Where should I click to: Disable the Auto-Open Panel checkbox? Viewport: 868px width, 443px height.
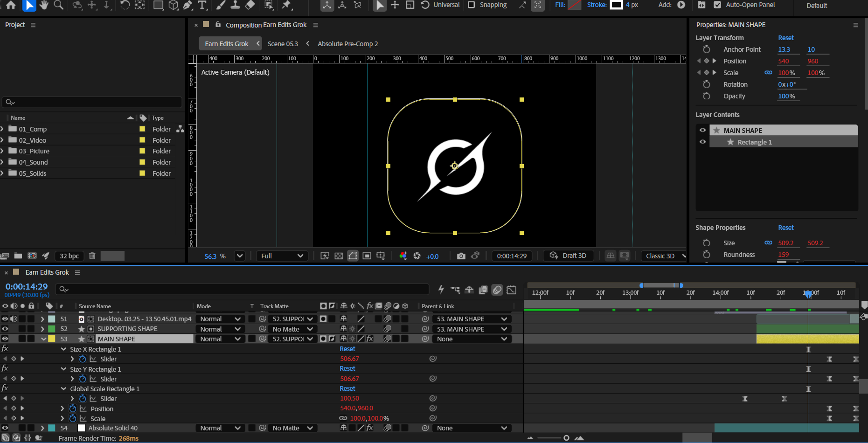point(717,5)
